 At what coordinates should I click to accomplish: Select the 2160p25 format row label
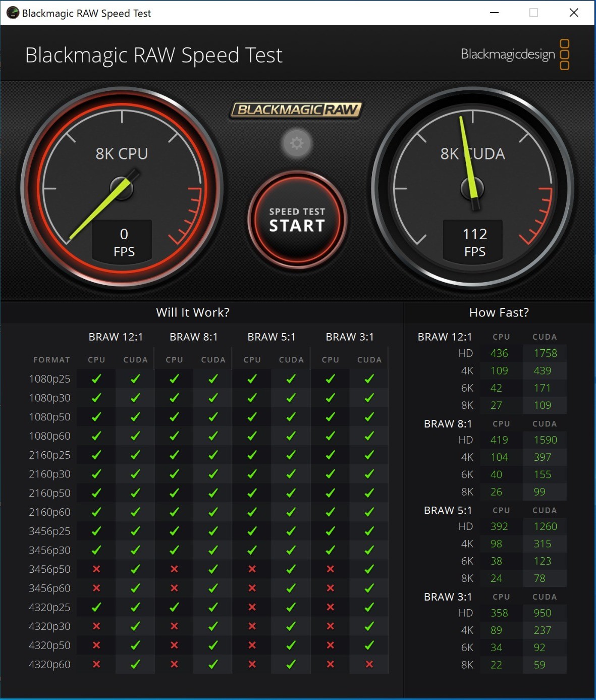click(49, 455)
